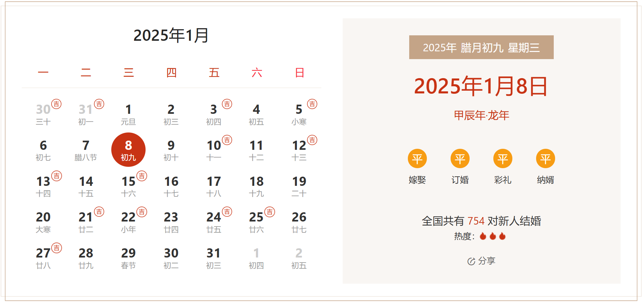Click the 吉 badge on December 30
This screenshot has width=644, height=302.
pyautogui.click(x=56, y=104)
